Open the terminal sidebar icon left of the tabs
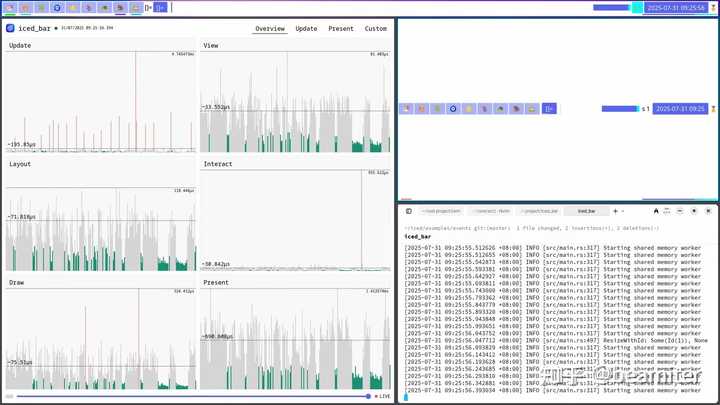720x405 pixels. coord(409,211)
